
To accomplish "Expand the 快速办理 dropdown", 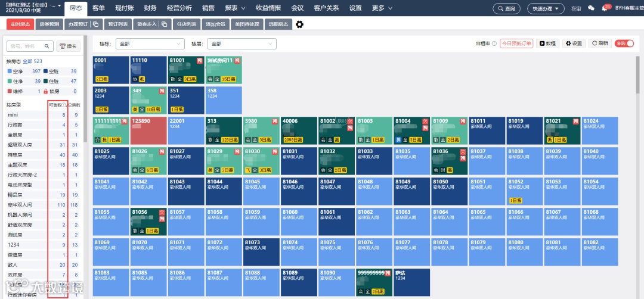I will (x=546, y=8).
